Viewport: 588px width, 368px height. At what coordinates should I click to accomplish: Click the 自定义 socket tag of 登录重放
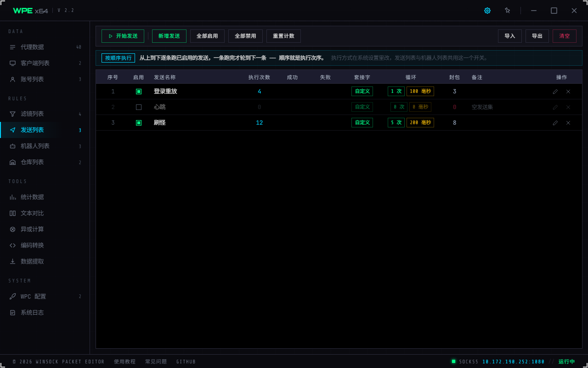coord(362,92)
